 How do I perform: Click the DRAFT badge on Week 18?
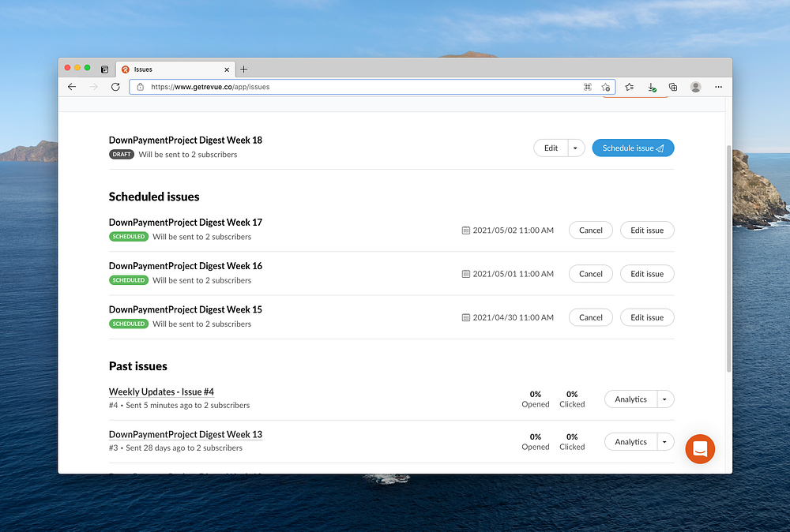(x=122, y=155)
